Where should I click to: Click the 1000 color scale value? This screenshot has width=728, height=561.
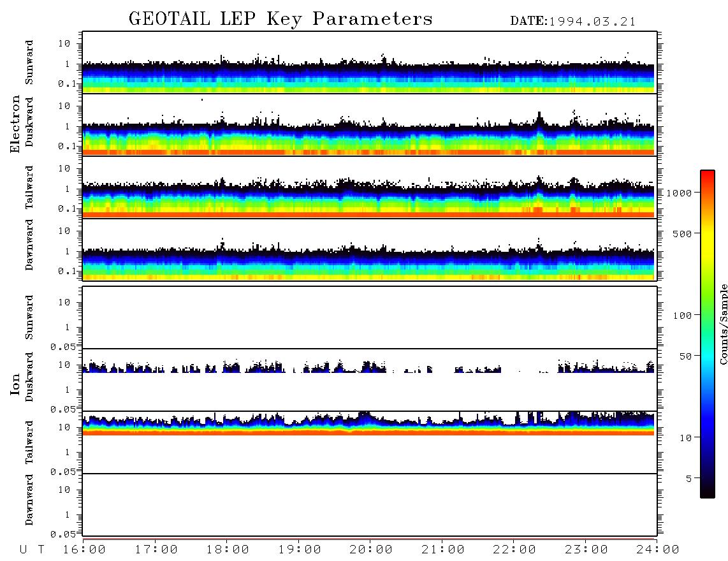coord(679,193)
